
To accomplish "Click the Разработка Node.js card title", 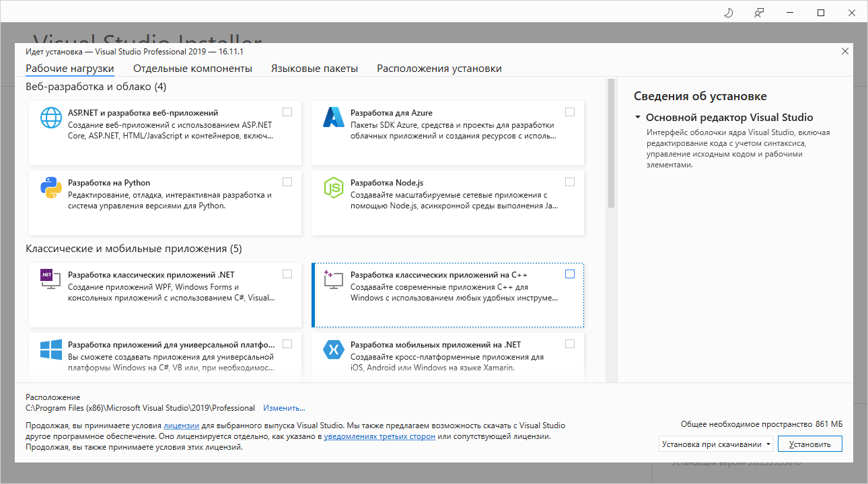I will (x=387, y=183).
